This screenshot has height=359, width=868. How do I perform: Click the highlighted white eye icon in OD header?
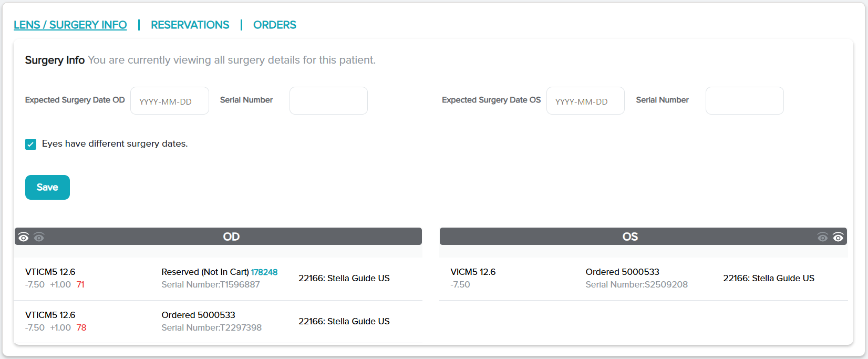[x=23, y=237]
